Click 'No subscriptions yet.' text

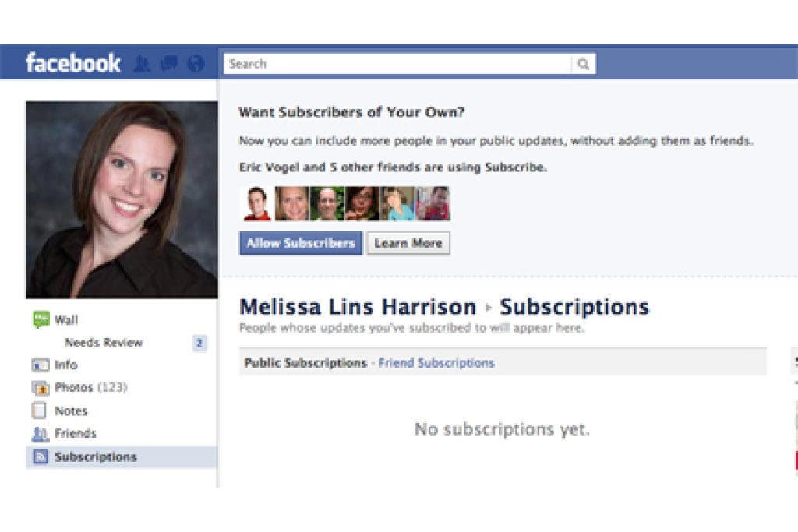point(503,429)
